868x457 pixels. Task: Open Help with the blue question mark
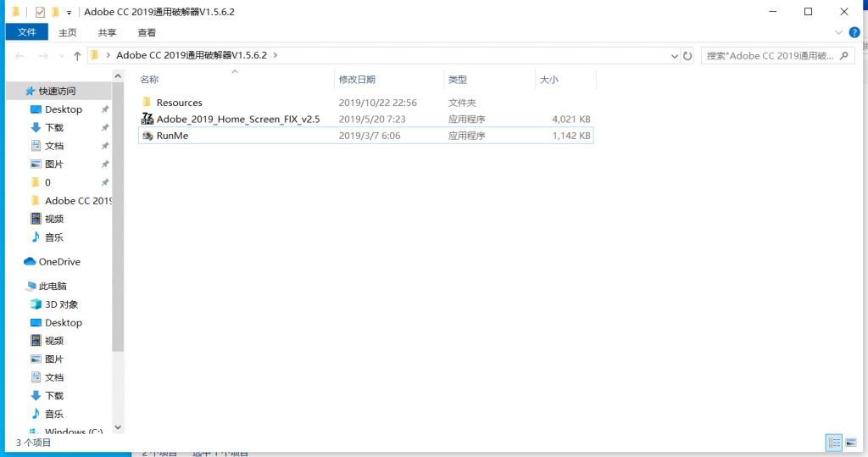[x=854, y=32]
